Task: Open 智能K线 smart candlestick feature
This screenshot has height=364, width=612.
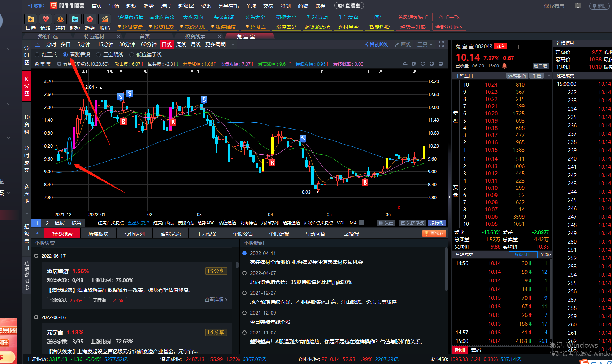Action: click(x=376, y=44)
